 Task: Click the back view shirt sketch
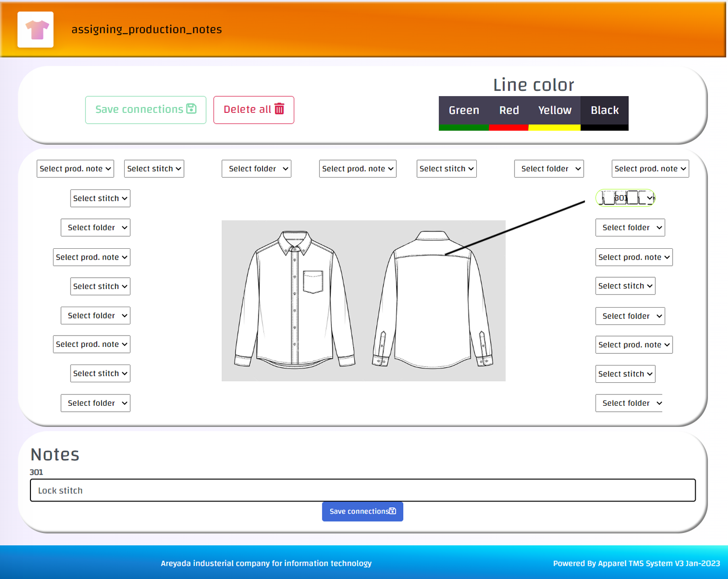click(433, 299)
